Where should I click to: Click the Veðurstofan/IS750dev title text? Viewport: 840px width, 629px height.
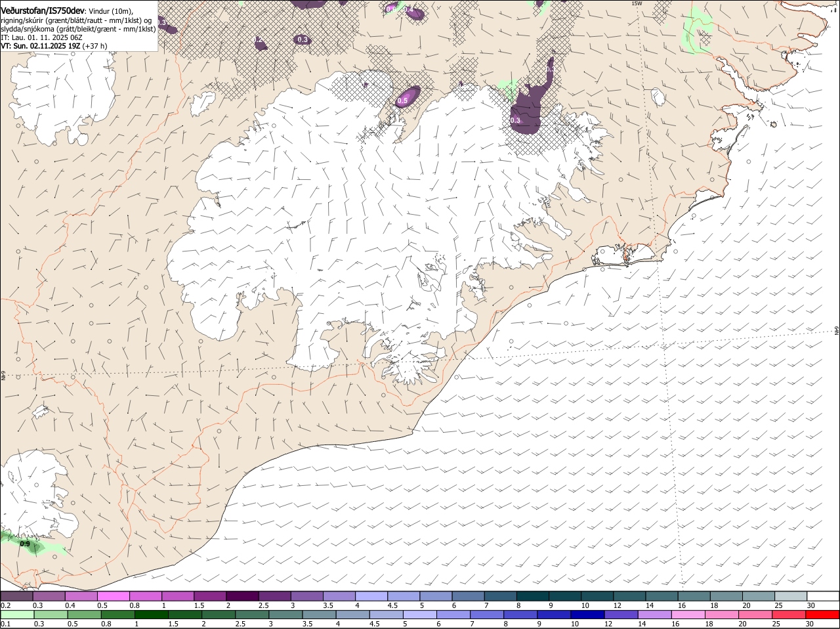tap(43, 11)
